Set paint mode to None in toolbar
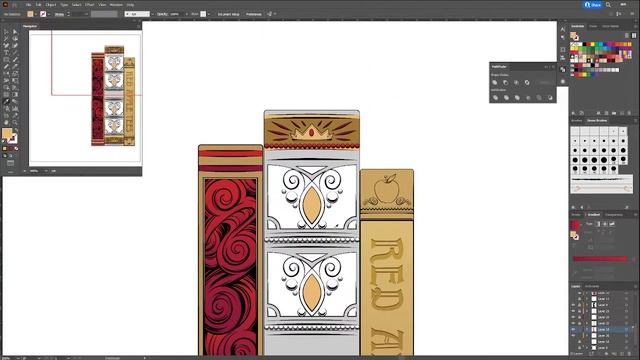 tap(16, 149)
